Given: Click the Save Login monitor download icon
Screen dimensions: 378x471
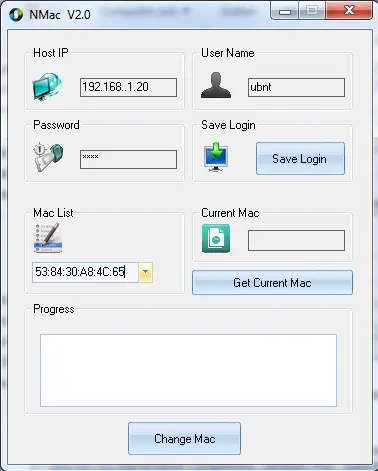Looking at the screenshot, I should click(x=216, y=157).
